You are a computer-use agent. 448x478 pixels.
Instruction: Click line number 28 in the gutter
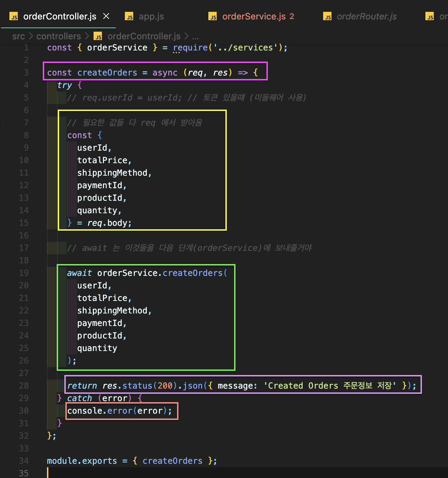point(24,386)
